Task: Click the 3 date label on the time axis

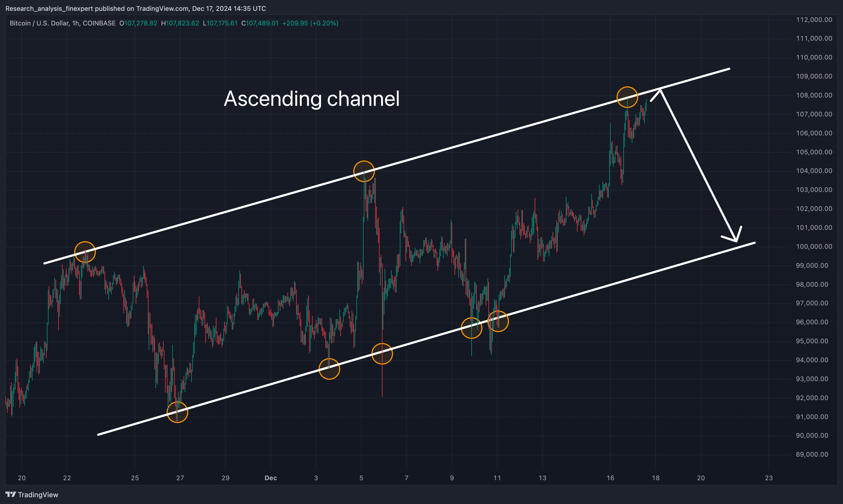Action: click(x=316, y=478)
